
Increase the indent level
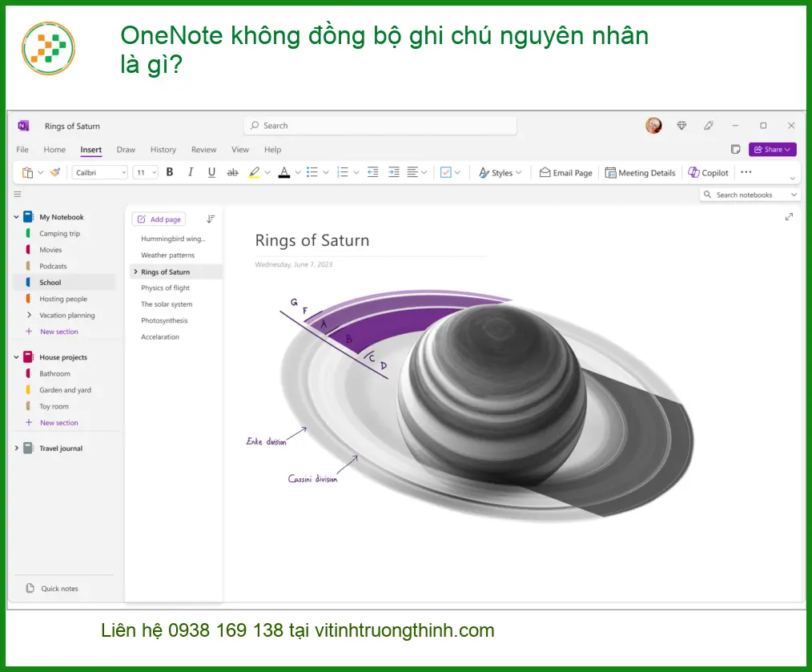coord(394,172)
